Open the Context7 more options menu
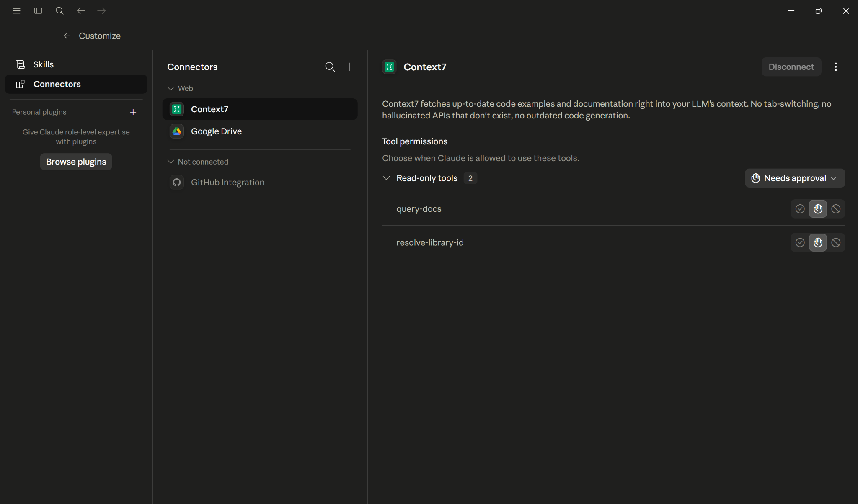The image size is (858, 504). pyautogui.click(x=836, y=67)
